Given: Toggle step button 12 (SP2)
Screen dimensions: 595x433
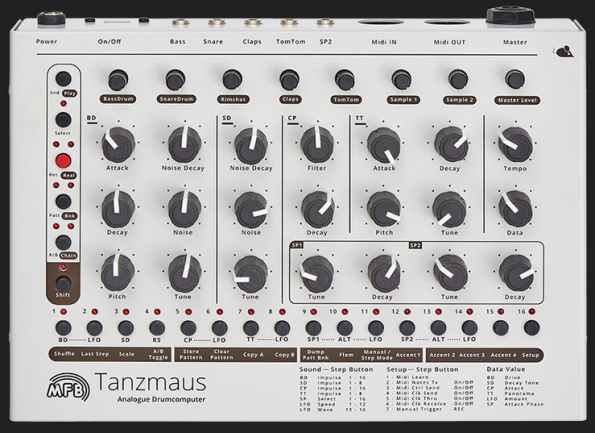Looking at the screenshot, I should point(407,328).
